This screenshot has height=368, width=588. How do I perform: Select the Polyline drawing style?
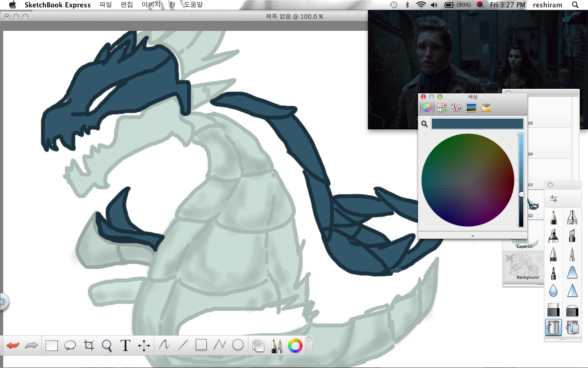tap(219, 345)
